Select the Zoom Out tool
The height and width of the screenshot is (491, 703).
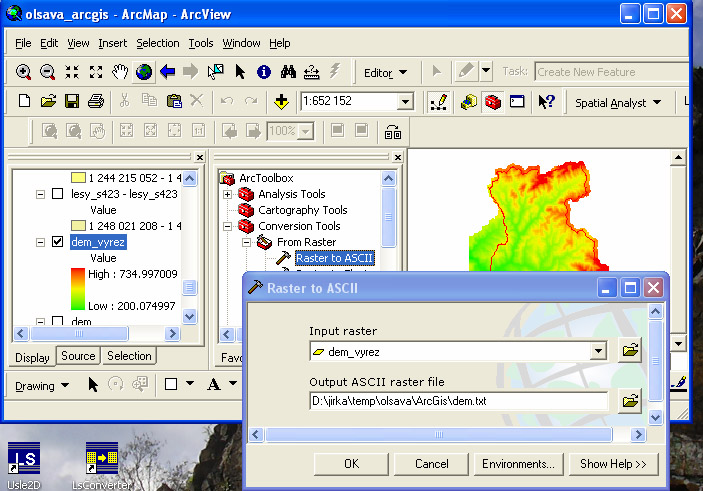(48, 72)
